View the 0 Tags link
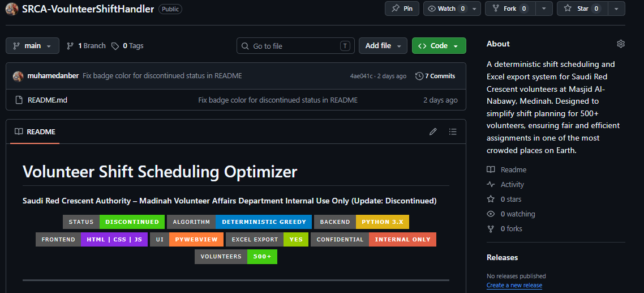Screen dimensions: 644x293 point(127,46)
